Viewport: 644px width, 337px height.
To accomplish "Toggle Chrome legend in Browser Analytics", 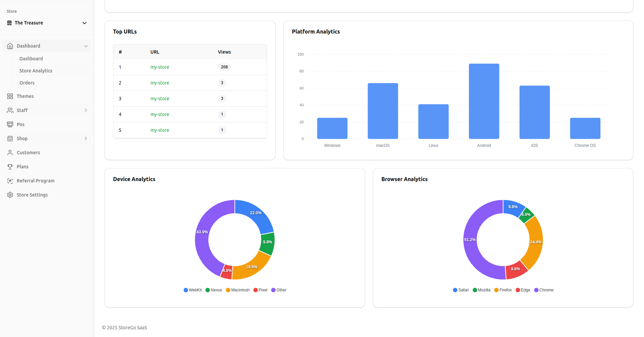I will coord(543,290).
